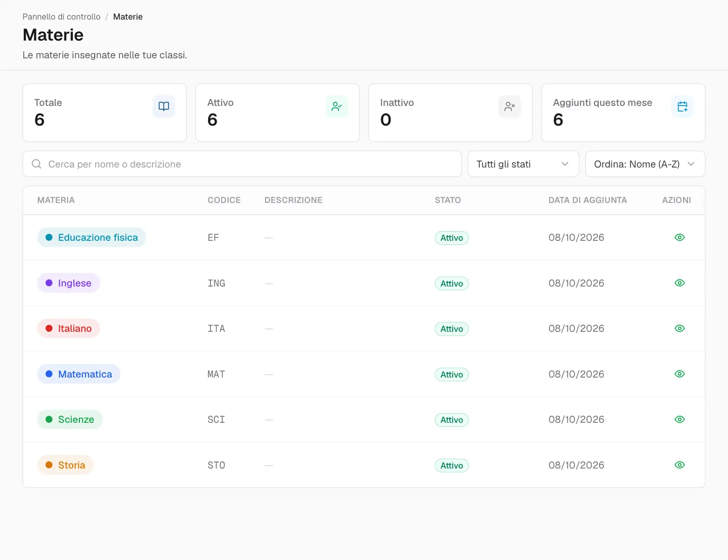Viewport: 728px width, 560px height.
Task: Click the calendar-plus icon in Aggiunti questo mese card
Action: click(x=682, y=106)
